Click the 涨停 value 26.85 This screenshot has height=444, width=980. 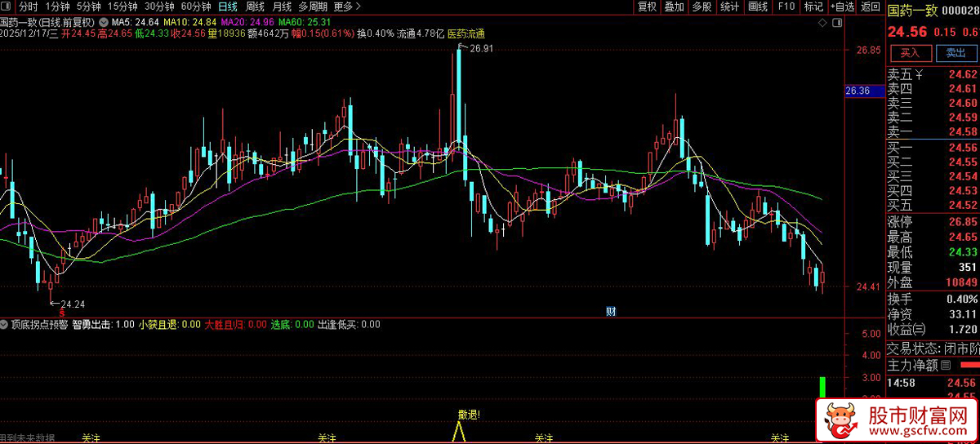(963, 222)
